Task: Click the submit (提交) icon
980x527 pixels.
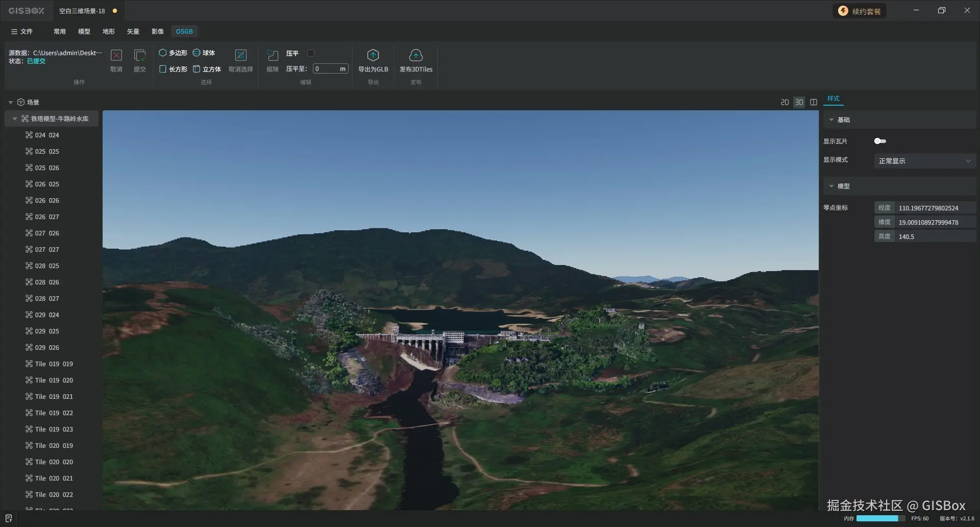Action: tap(140, 55)
